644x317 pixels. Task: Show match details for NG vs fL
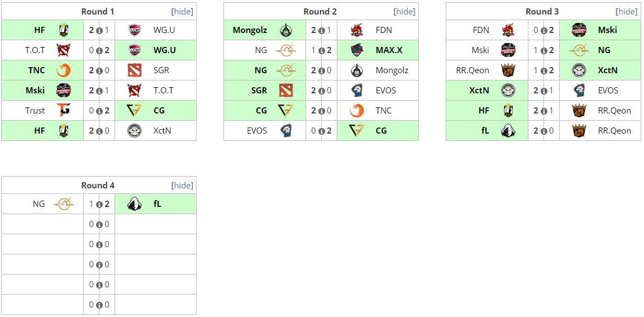pyautogui.click(x=99, y=204)
